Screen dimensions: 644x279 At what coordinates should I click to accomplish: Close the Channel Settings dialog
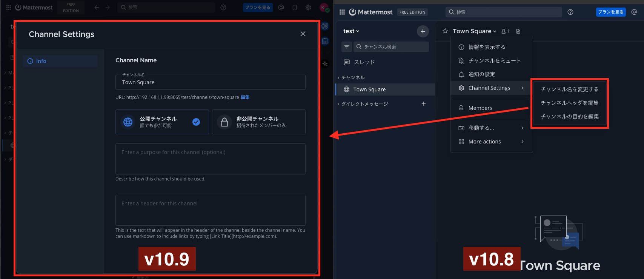[x=303, y=34]
